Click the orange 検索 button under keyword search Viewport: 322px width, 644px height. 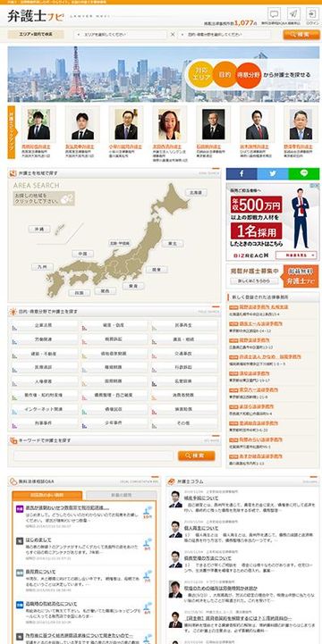pyautogui.click(x=197, y=456)
